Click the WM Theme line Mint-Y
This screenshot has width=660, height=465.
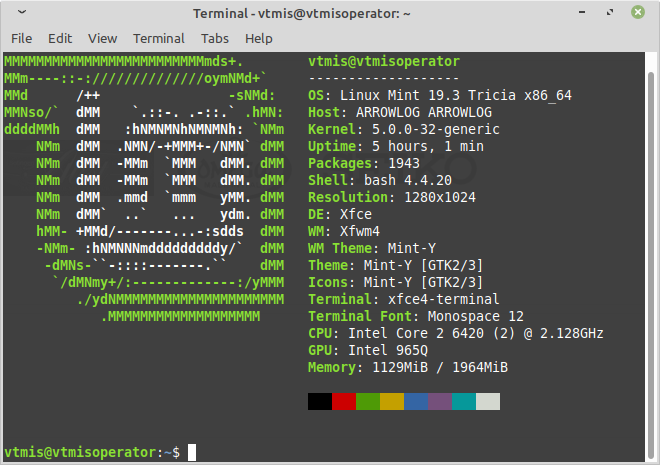(x=372, y=248)
